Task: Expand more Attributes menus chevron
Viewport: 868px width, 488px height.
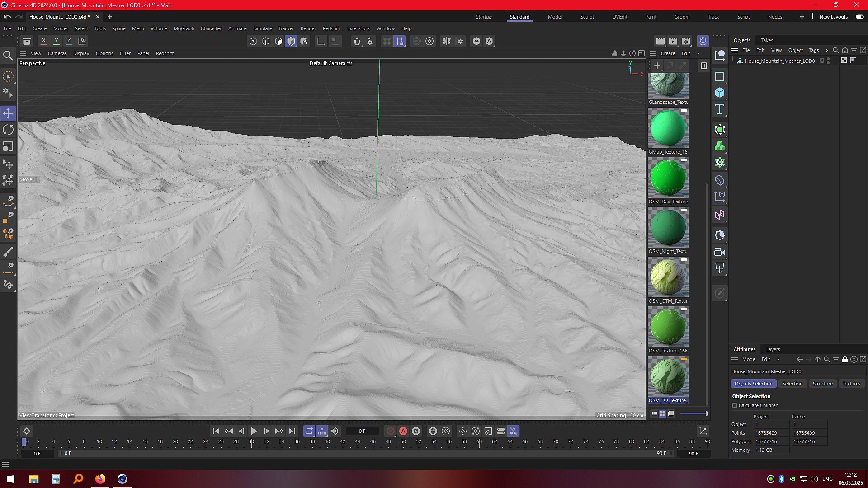Action: click(x=778, y=360)
